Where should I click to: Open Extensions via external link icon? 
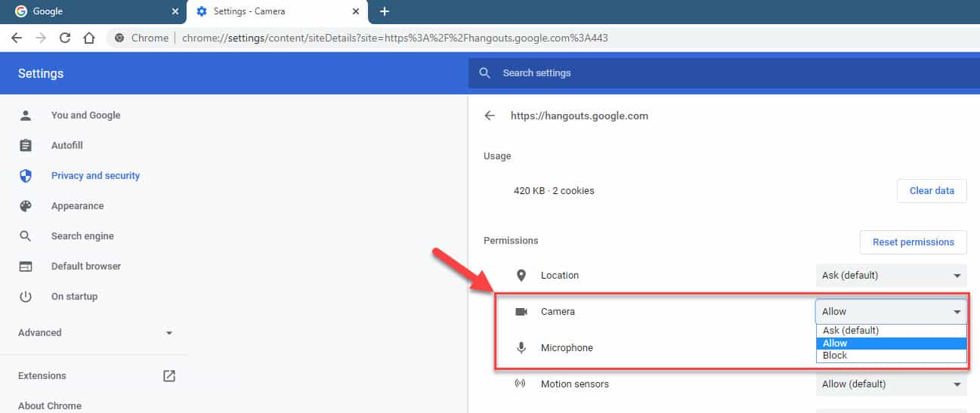pos(169,375)
